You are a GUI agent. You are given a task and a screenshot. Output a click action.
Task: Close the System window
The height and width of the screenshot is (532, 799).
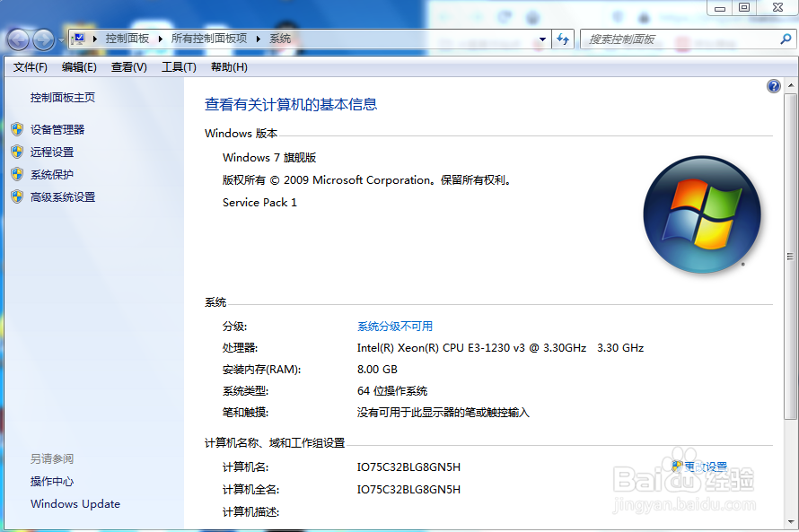coord(777,8)
